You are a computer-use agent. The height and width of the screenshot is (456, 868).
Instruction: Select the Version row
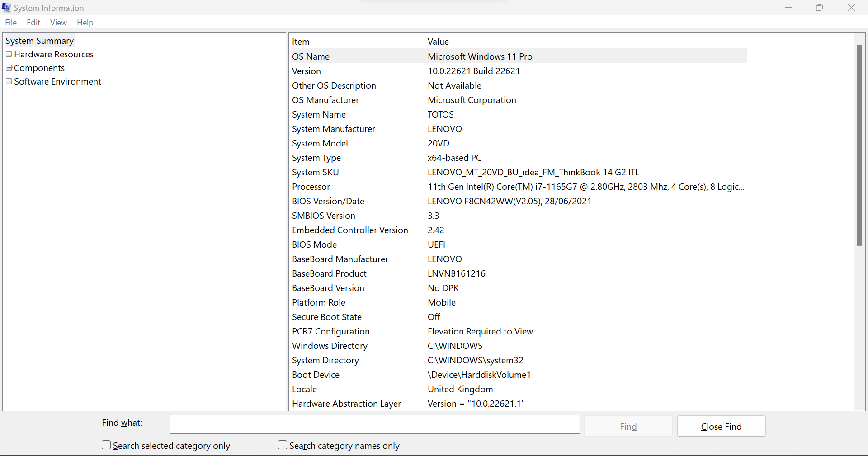click(x=518, y=71)
